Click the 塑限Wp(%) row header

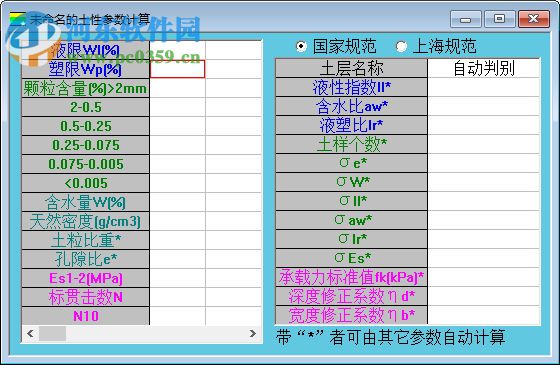(x=85, y=69)
